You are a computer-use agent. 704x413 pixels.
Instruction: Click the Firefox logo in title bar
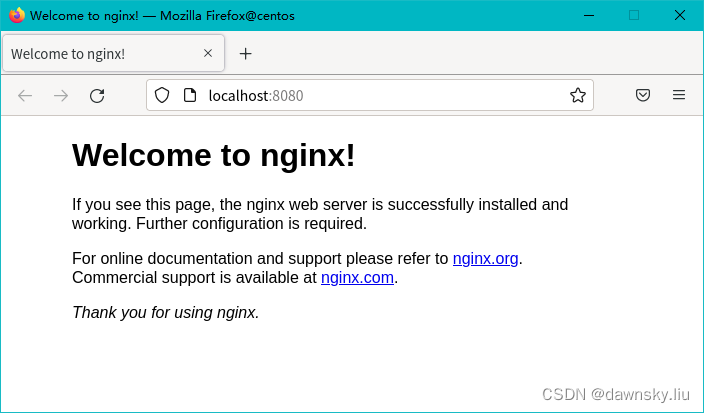[17, 15]
